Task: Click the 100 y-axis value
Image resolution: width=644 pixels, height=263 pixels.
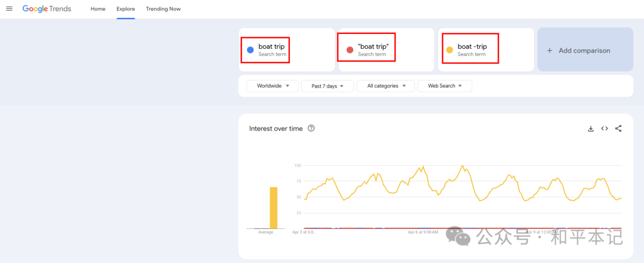Action: click(x=298, y=166)
